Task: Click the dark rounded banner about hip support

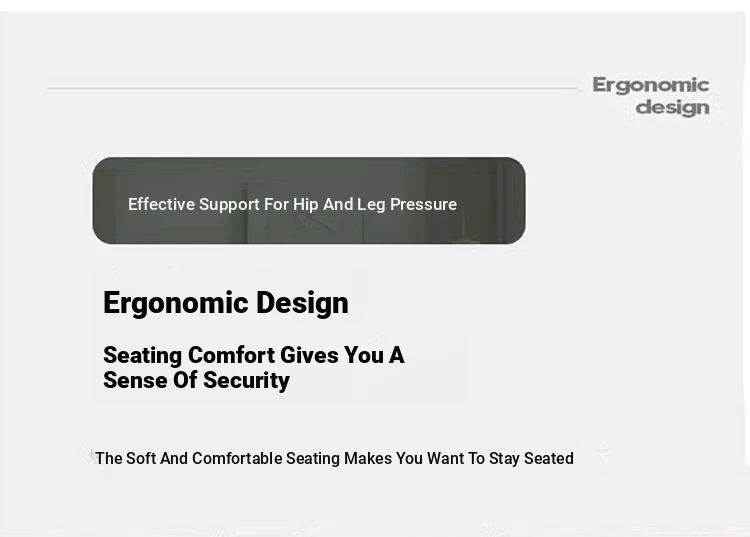Action: 309,200
